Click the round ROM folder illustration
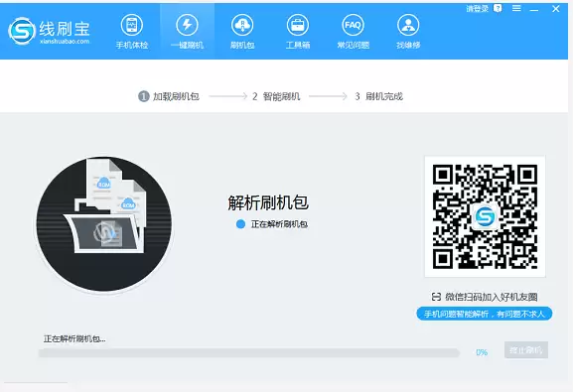 pos(104,224)
